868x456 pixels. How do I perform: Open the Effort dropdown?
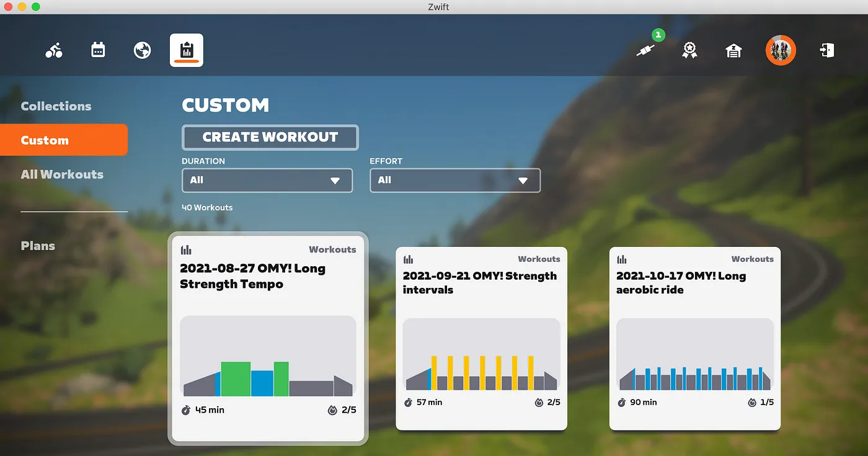click(455, 180)
